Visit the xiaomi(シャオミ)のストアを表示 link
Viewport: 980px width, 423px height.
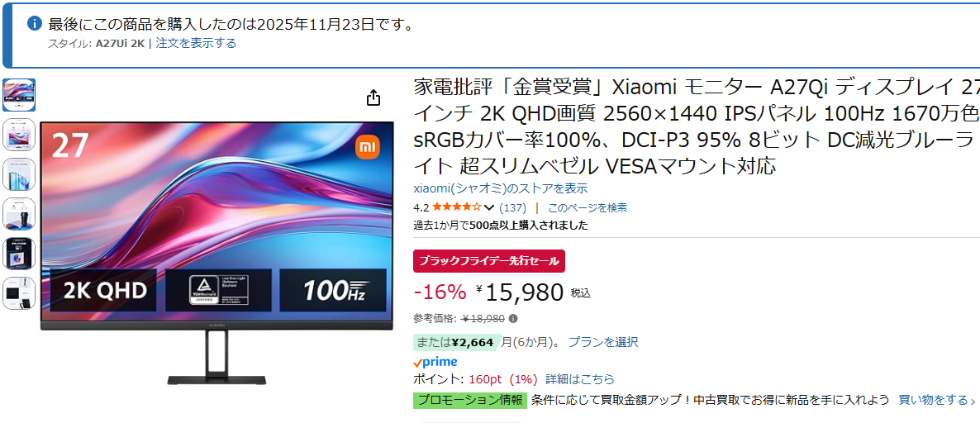coord(501,188)
